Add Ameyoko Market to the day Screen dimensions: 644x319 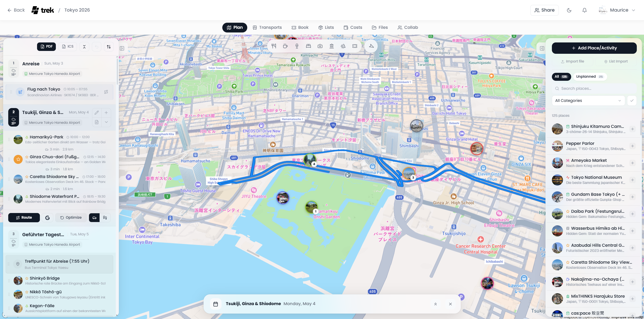tap(632, 163)
